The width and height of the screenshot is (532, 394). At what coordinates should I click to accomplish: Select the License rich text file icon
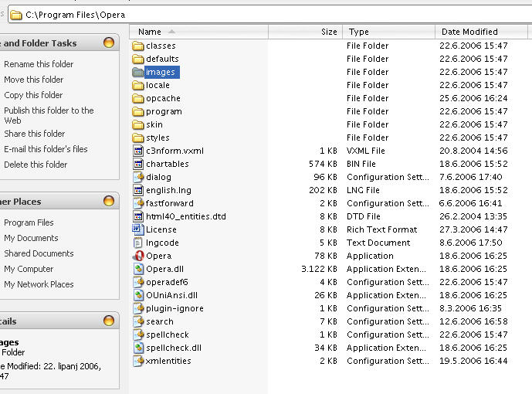coord(138,229)
